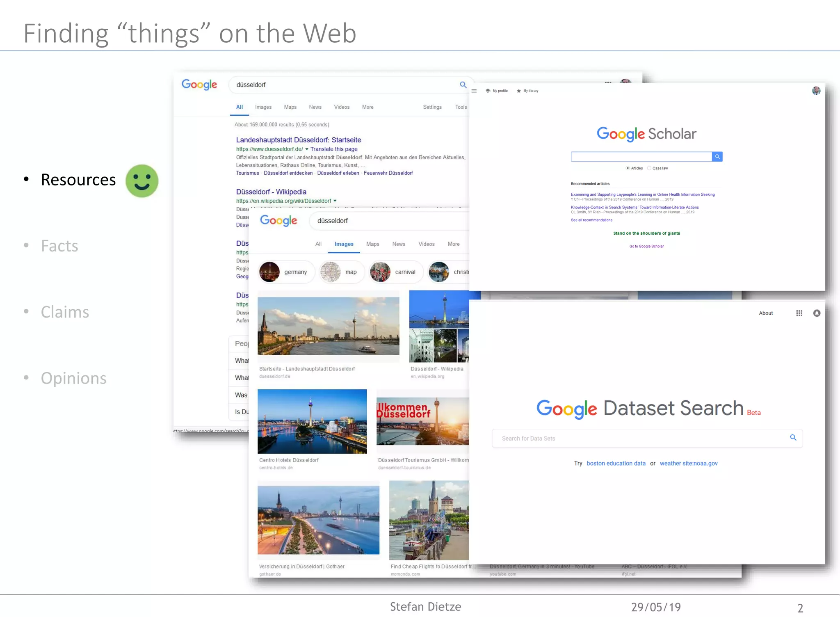This screenshot has height=617, width=840.
Task: Open Düsseldorf erleben sitelink
Action: click(x=338, y=173)
